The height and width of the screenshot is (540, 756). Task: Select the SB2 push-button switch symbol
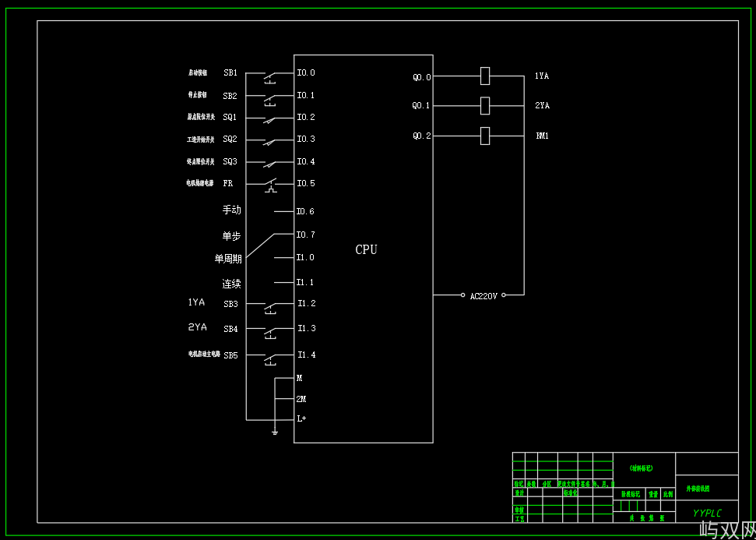(x=270, y=100)
